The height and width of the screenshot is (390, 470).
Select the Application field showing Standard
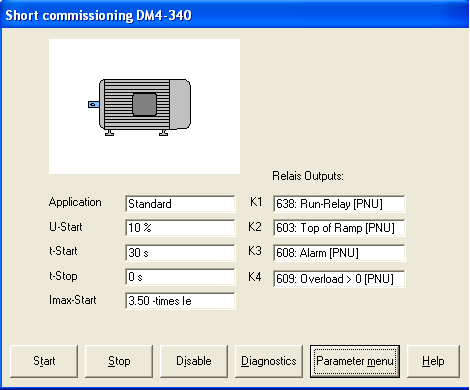(x=180, y=204)
